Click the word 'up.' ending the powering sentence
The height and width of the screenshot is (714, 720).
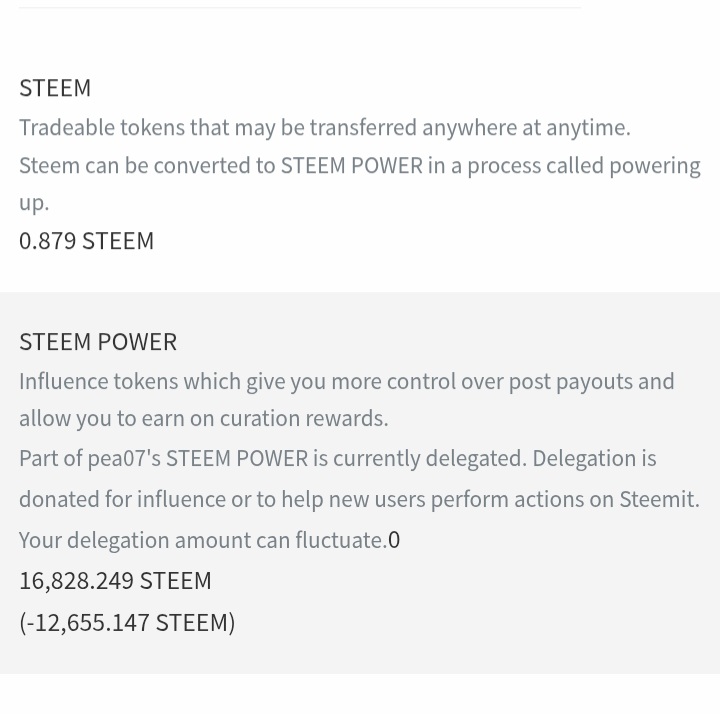(x=34, y=203)
